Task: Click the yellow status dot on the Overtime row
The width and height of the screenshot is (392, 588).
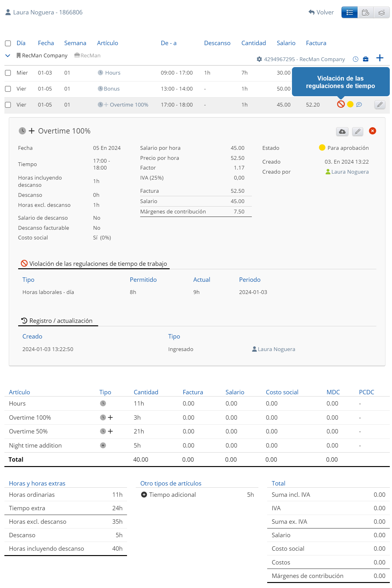Action: [x=350, y=104]
